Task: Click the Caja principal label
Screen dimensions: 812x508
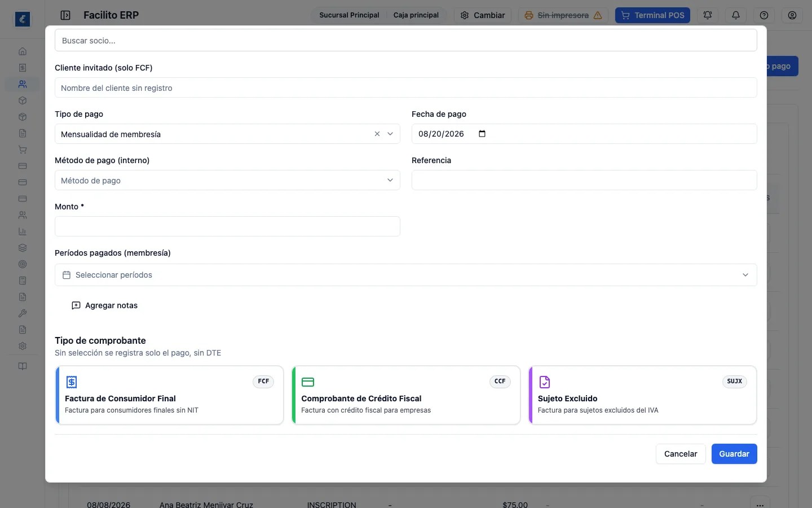Action: [x=416, y=15]
